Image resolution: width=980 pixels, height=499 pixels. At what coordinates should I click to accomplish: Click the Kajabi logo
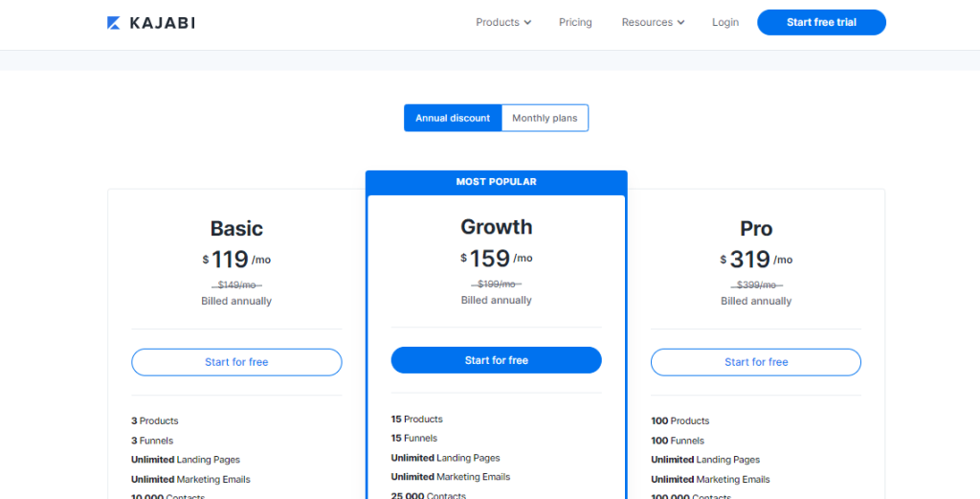pos(150,23)
